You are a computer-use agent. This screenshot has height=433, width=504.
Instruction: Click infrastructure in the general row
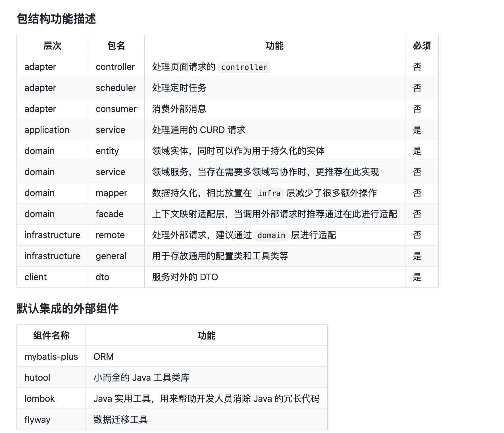click(52, 256)
